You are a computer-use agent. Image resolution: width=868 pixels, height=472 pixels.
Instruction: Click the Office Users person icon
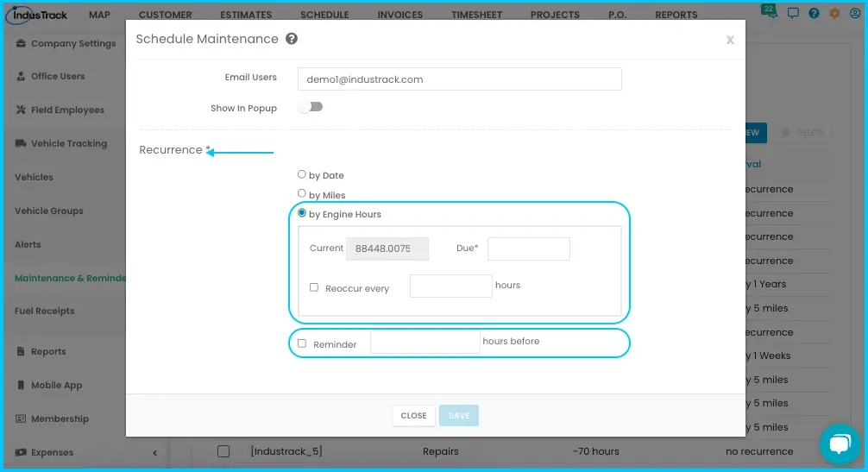pos(21,76)
